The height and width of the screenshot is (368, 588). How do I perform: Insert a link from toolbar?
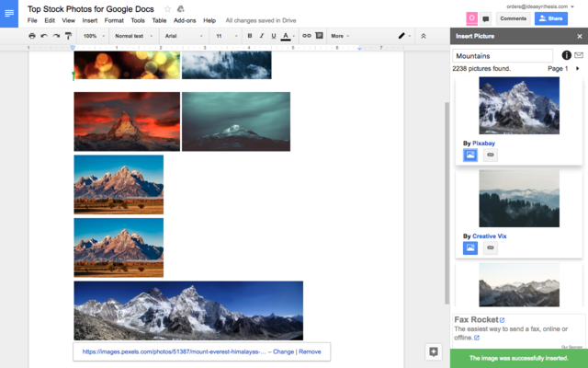(307, 36)
